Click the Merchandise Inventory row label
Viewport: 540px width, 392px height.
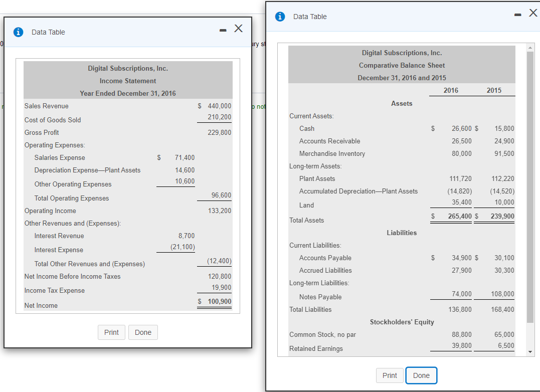coord(332,153)
